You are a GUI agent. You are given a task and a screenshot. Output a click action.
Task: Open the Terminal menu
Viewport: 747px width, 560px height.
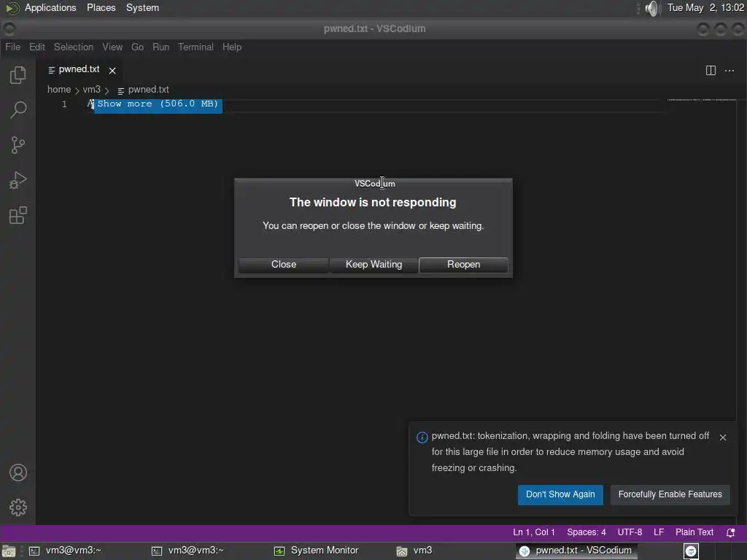point(196,47)
